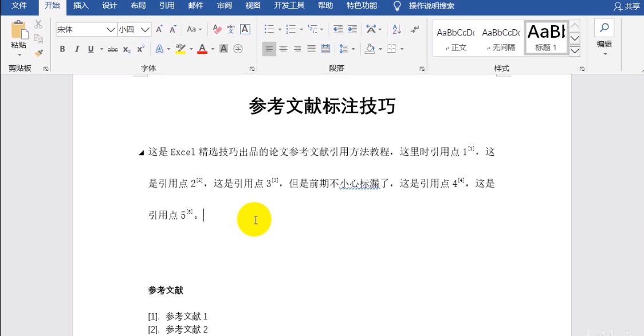Screen dimensions: 644x336
Task: Click the numbered list icon
Action: [x=291, y=29]
